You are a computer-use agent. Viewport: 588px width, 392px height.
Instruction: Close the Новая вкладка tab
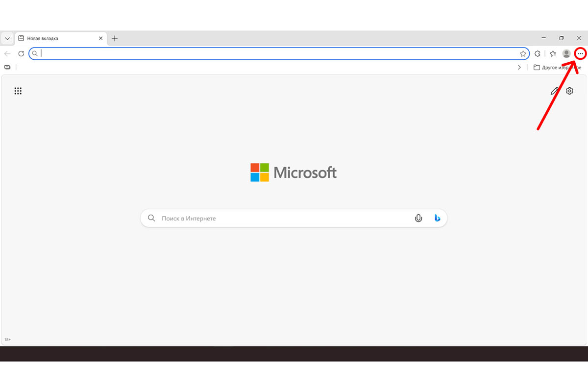point(101,38)
